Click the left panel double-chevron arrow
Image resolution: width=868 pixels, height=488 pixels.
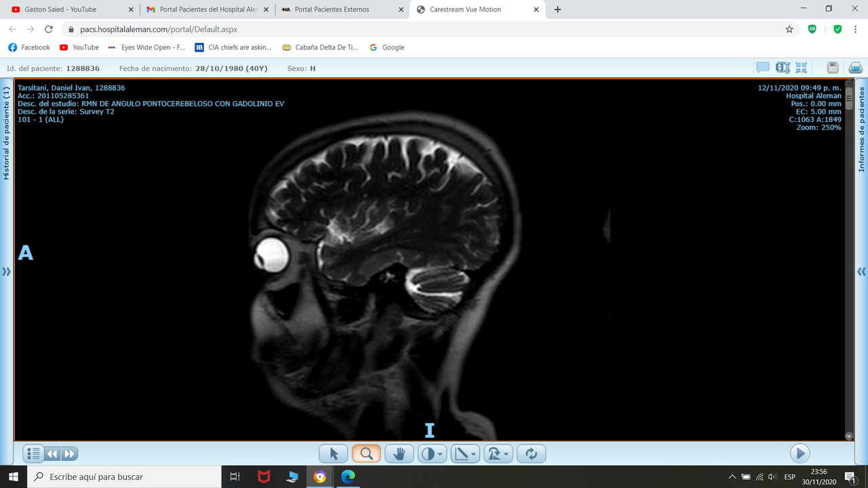tap(6, 272)
